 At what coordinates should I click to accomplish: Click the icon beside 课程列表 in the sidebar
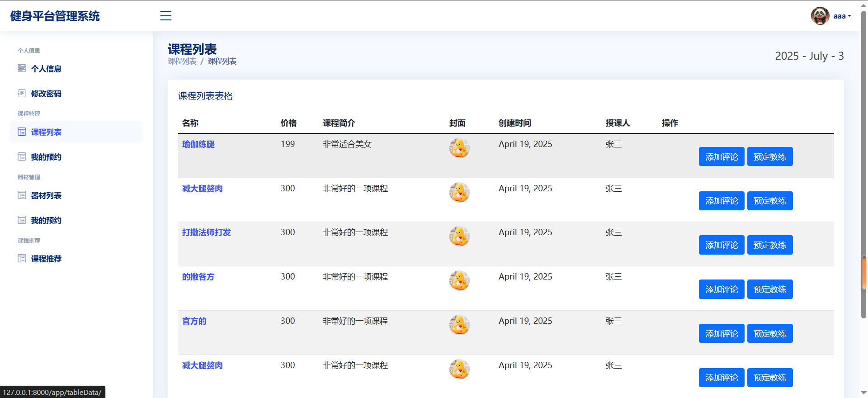(x=22, y=132)
